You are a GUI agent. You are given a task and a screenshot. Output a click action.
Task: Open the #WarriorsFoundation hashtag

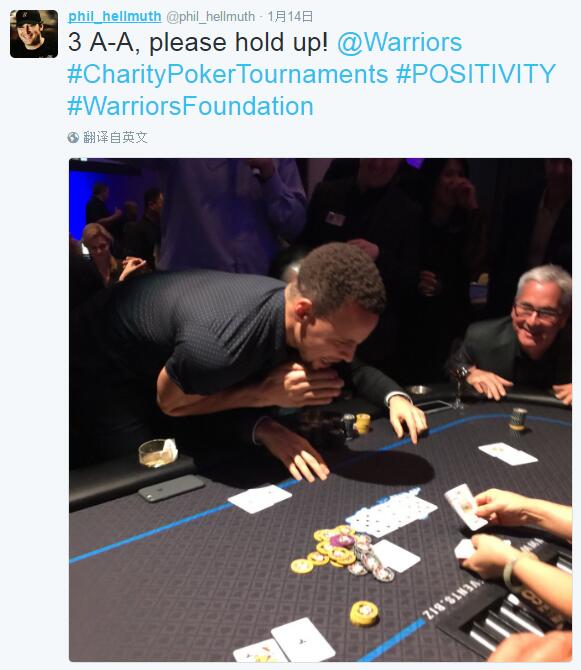coord(191,106)
